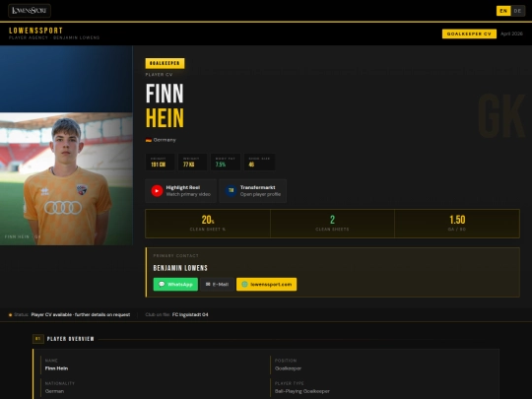Click the shoe size 46 stat box
This screenshot has height=399, width=532.
[259, 162]
